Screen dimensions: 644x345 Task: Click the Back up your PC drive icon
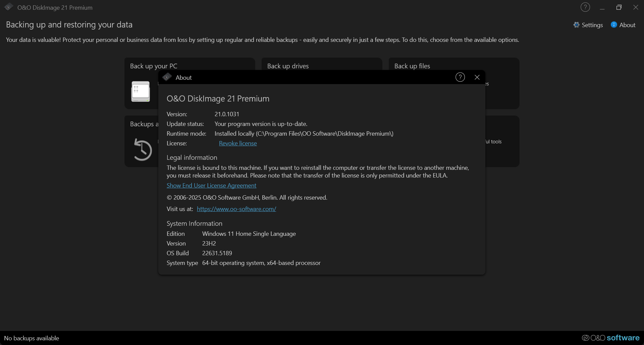pyautogui.click(x=141, y=91)
